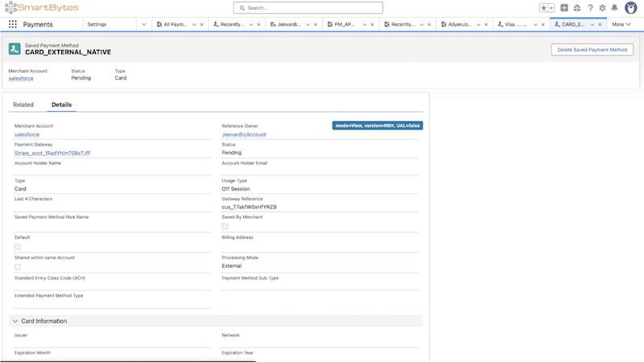Screen dimensions: 644x362
Task: Toggle the Saved By Merchant checkbox
Action: click(225, 226)
